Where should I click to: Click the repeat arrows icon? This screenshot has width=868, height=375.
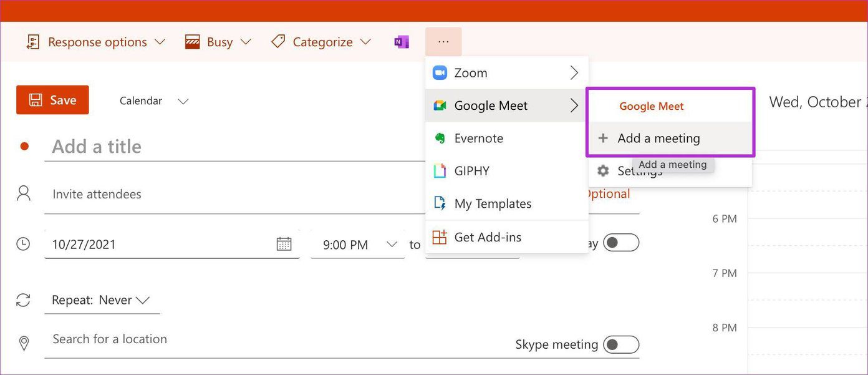[x=23, y=300]
